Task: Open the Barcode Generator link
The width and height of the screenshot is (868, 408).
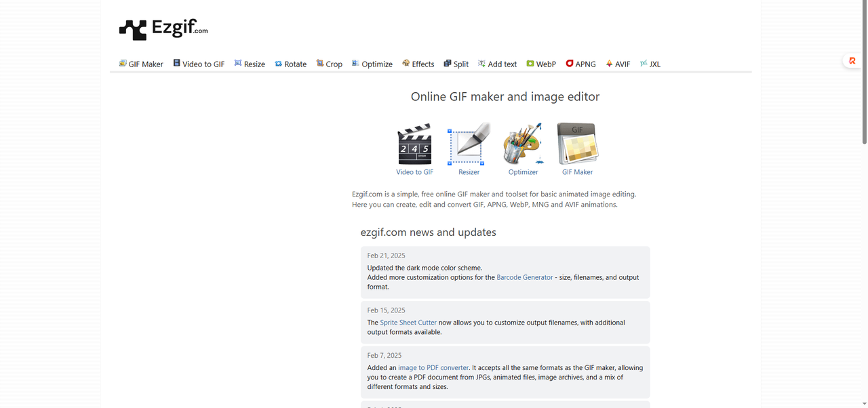Action: [525, 277]
